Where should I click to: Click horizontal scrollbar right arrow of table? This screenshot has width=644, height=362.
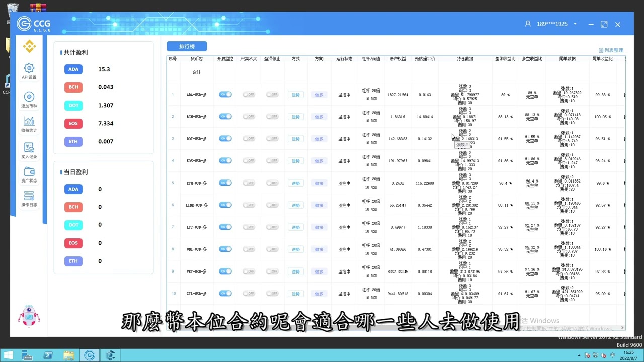623,328
